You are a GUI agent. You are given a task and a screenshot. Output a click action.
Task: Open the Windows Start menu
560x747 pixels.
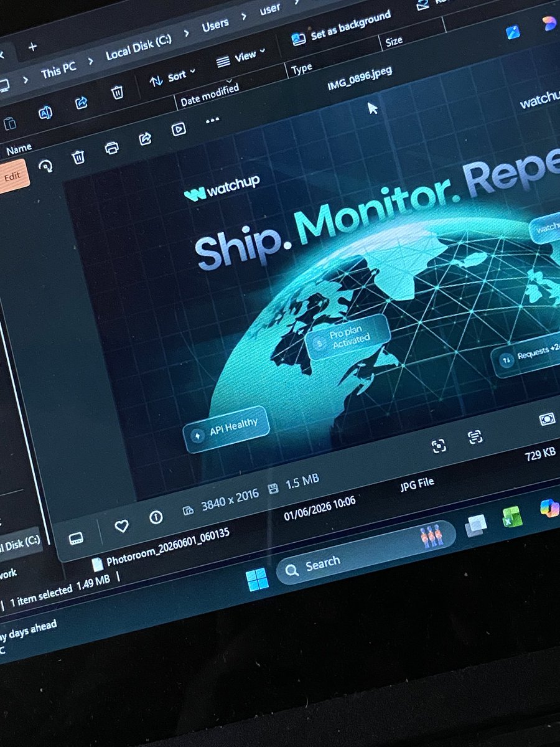[x=258, y=580]
